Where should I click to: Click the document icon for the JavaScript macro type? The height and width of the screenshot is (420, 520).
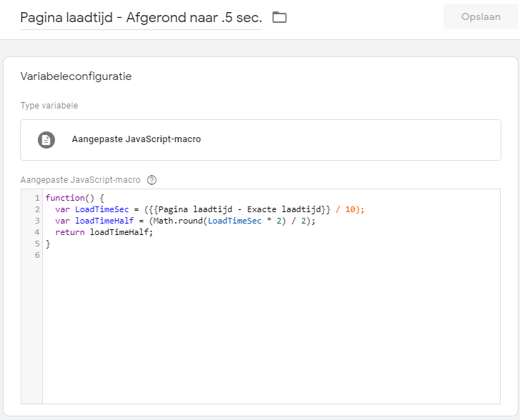[x=46, y=140]
